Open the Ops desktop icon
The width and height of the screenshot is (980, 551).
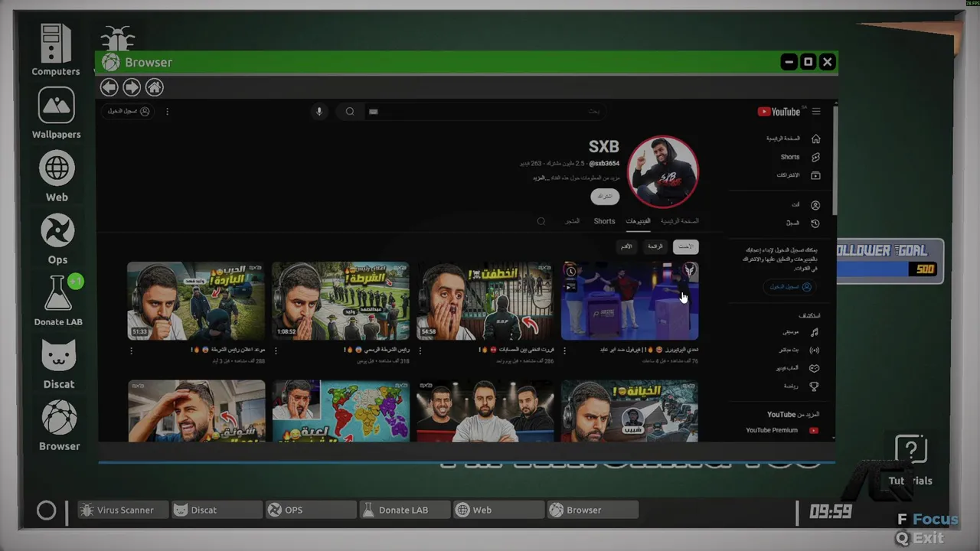click(57, 238)
